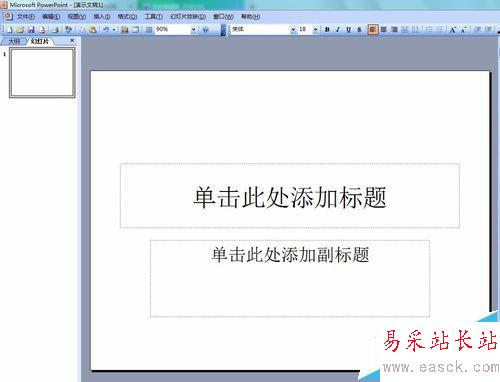
Task: Open the View (视图) menu
Action: click(x=77, y=16)
